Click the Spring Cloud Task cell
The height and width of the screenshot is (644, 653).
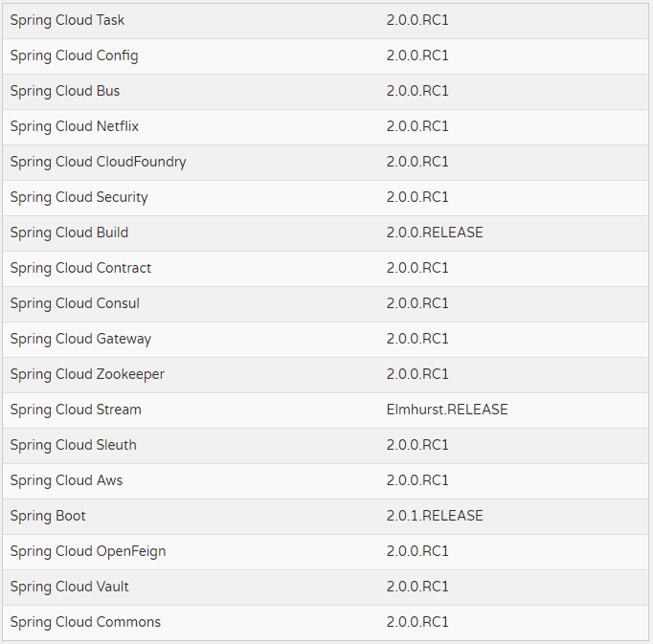(67, 20)
